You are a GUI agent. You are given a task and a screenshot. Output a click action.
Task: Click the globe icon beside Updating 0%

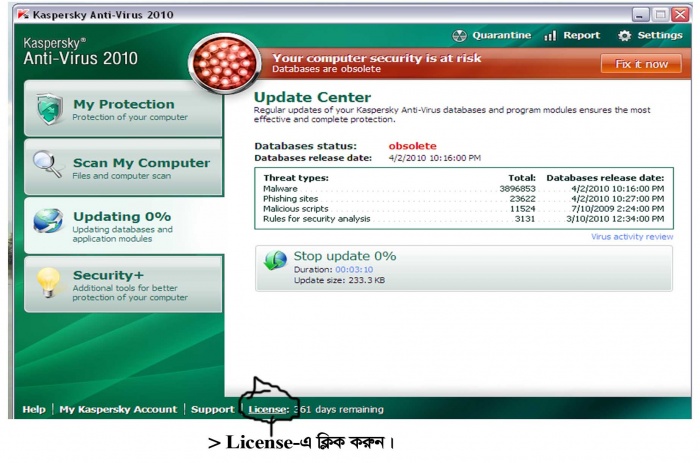[48, 221]
